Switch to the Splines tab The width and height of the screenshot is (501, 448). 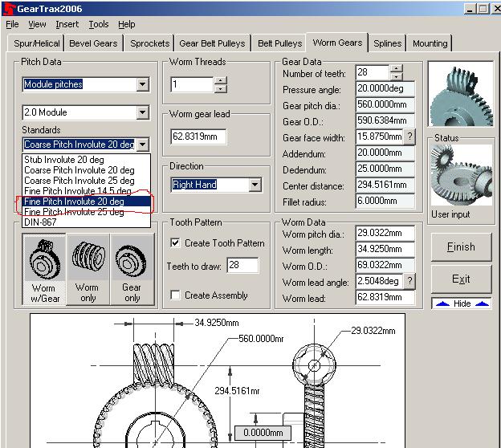[387, 43]
